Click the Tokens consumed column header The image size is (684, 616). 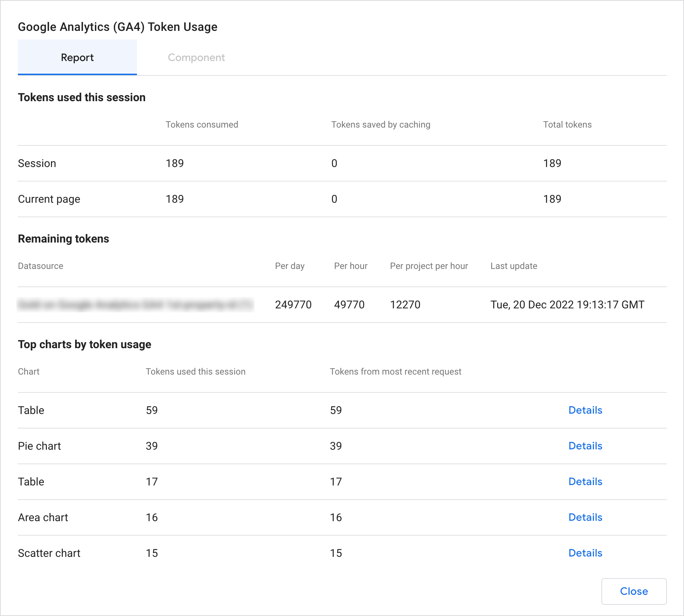tap(202, 124)
